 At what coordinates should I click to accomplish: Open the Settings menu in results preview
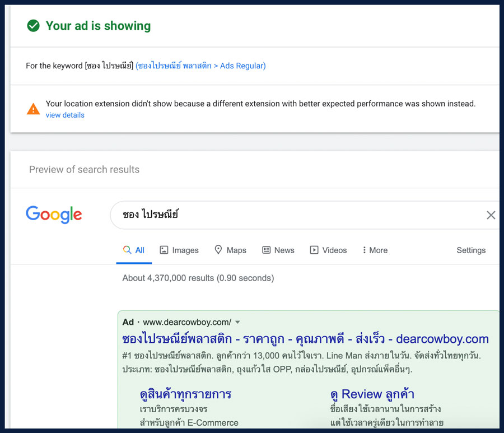471,250
